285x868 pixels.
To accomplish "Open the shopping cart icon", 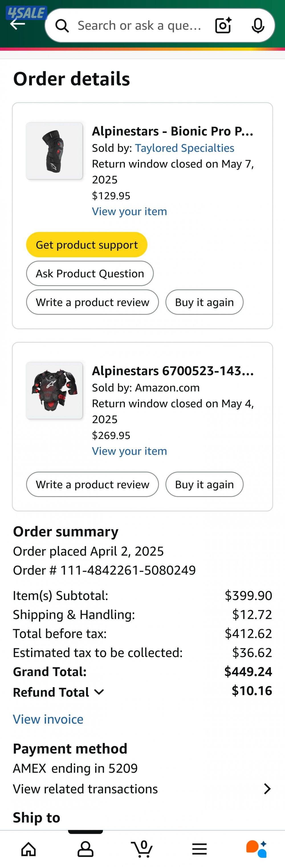I will (x=142, y=849).
